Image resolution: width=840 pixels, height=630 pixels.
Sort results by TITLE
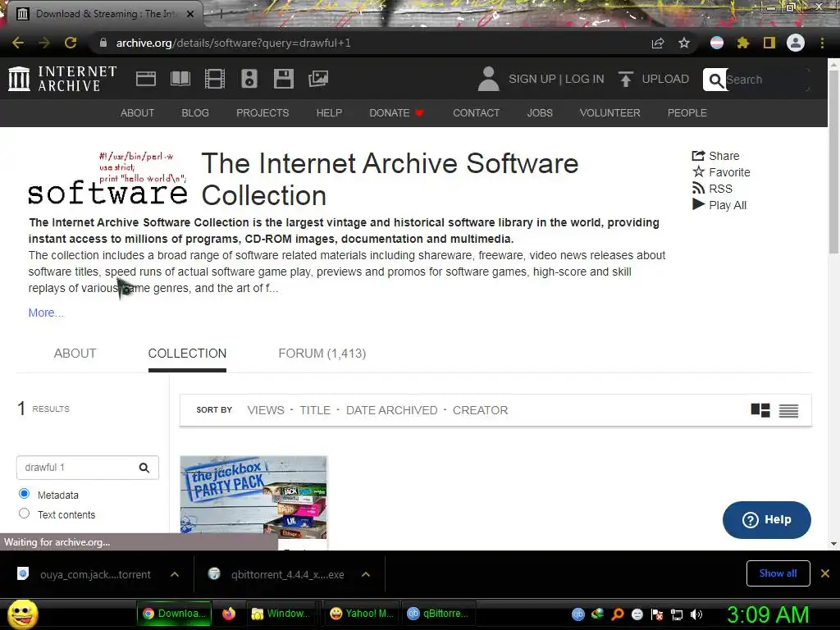click(x=315, y=410)
